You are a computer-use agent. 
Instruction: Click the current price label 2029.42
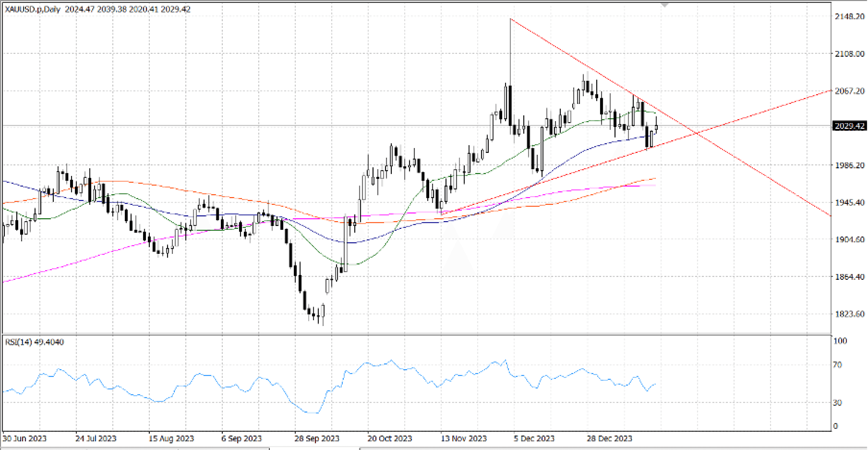pyautogui.click(x=849, y=126)
